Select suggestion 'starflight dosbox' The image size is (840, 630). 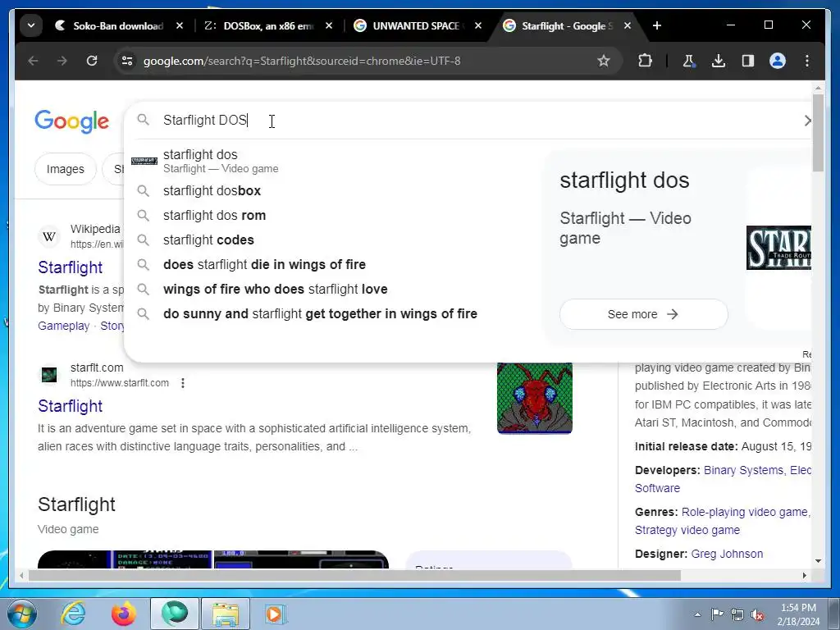332,190
